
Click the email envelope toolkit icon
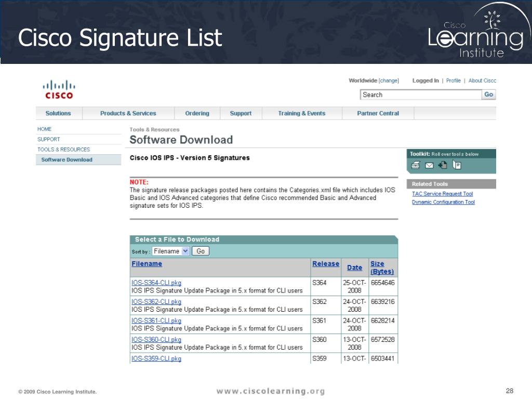click(x=429, y=166)
